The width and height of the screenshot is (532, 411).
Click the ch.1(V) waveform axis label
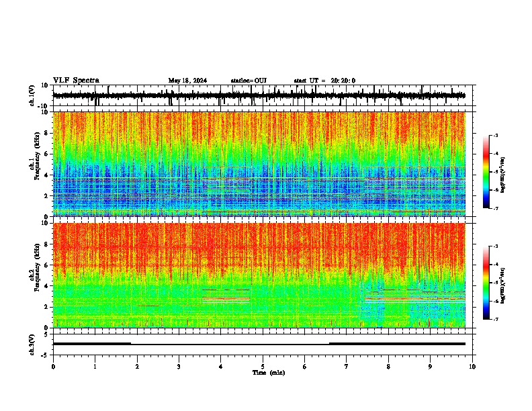click(32, 95)
